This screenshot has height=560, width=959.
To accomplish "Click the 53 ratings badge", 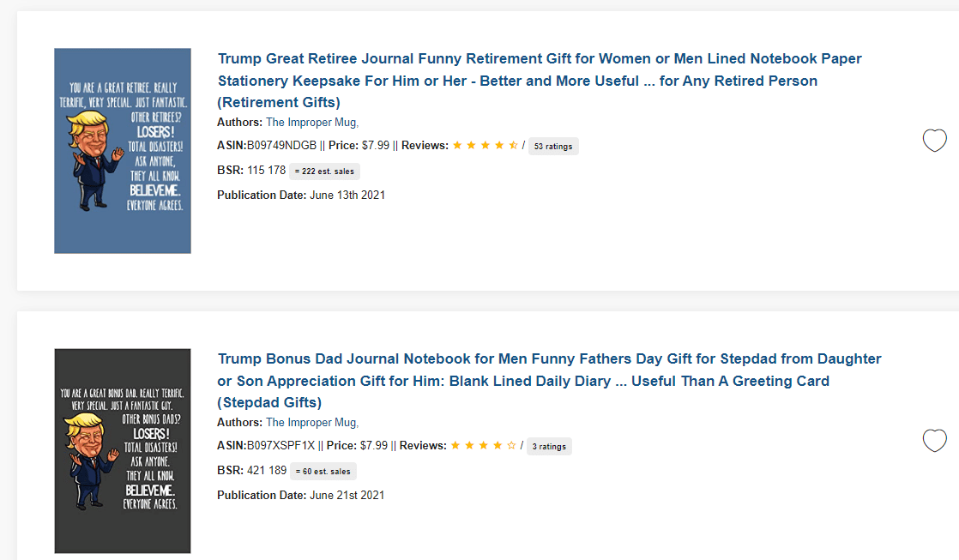I will pyautogui.click(x=553, y=146).
